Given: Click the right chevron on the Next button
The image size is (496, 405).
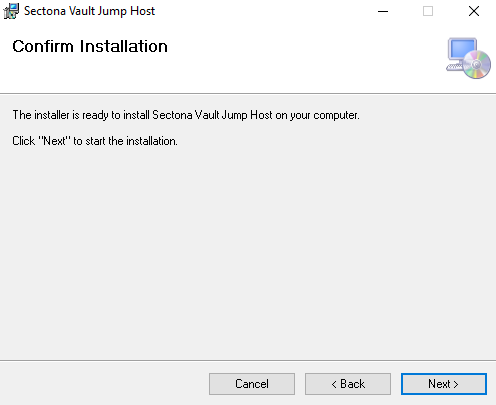Looking at the screenshot, I should 456,385.
